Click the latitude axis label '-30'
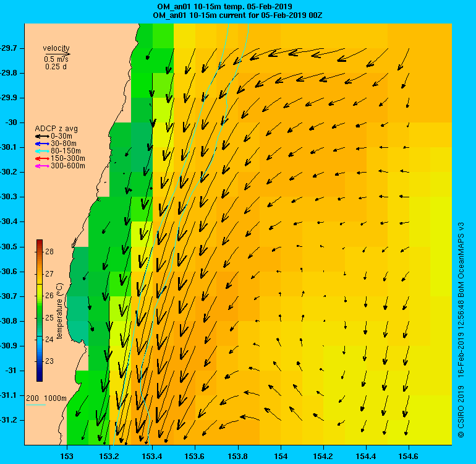Viewport: 476px width, 464px height. click(11, 122)
